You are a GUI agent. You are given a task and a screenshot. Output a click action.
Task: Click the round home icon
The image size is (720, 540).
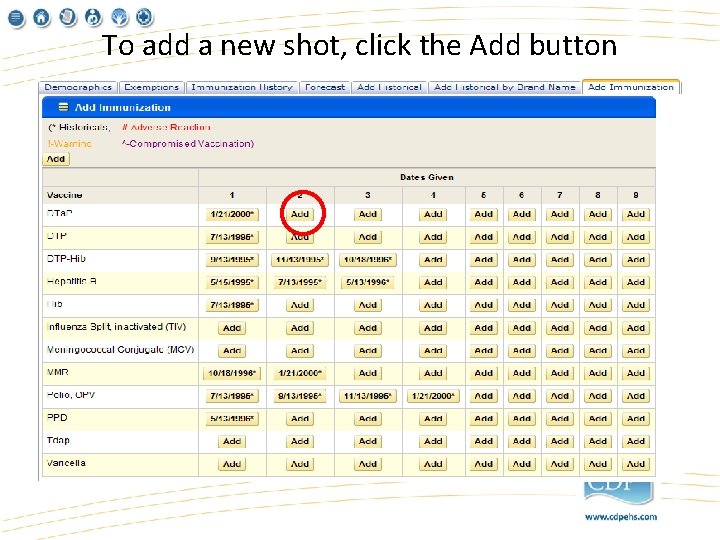click(x=41, y=17)
